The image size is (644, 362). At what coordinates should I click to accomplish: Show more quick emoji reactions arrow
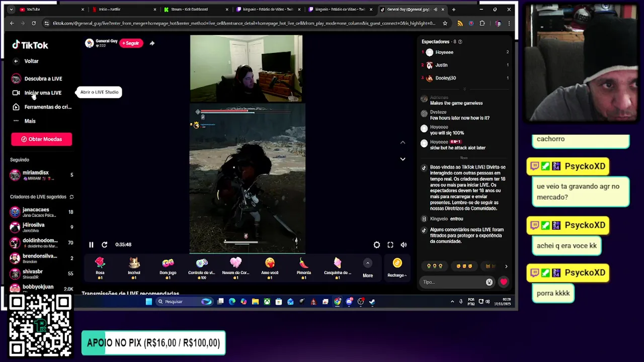(x=506, y=266)
